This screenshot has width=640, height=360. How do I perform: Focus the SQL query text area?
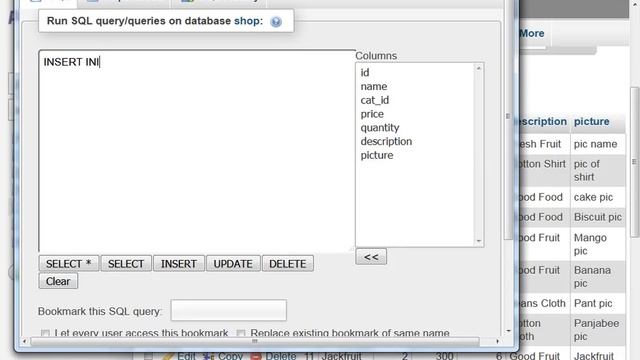pos(197,151)
